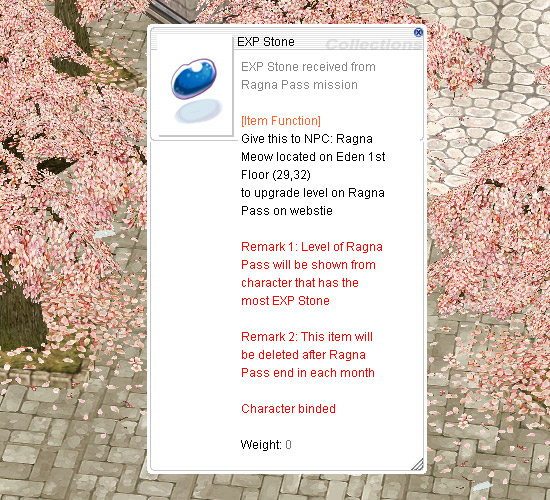The height and width of the screenshot is (500, 550).
Task: Click the EXP Stone title text
Action: 266,42
